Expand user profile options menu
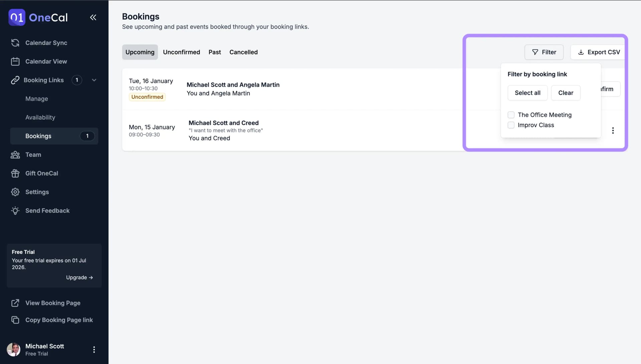The width and height of the screenshot is (641, 364). pyautogui.click(x=94, y=349)
